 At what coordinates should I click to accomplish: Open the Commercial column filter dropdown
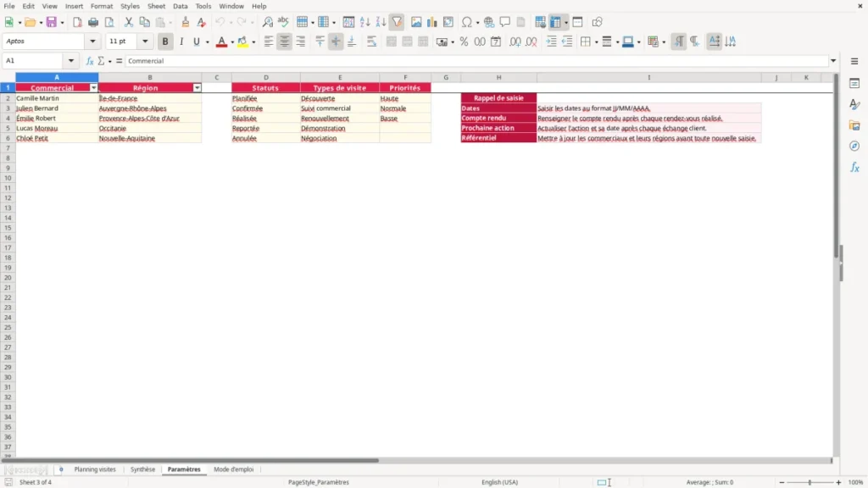coord(93,88)
